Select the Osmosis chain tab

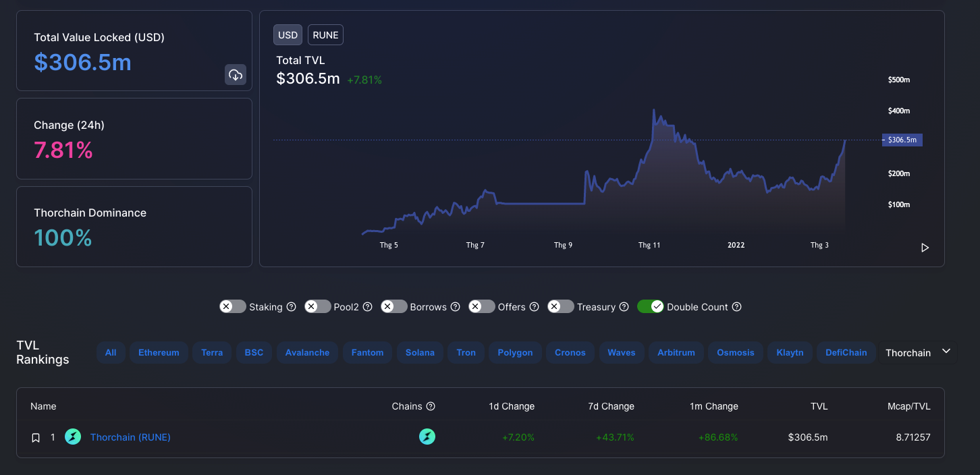click(x=736, y=353)
